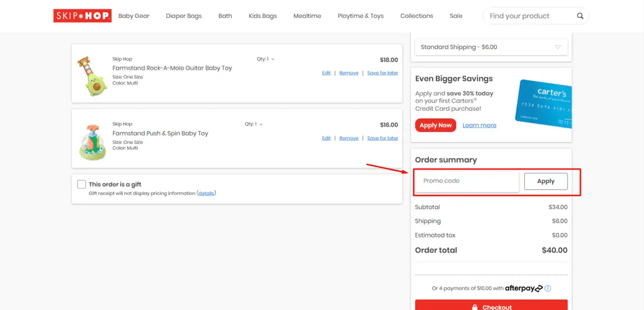Focus the Promo code field
This screenshot has height=310, width=644.
point(467,181)
